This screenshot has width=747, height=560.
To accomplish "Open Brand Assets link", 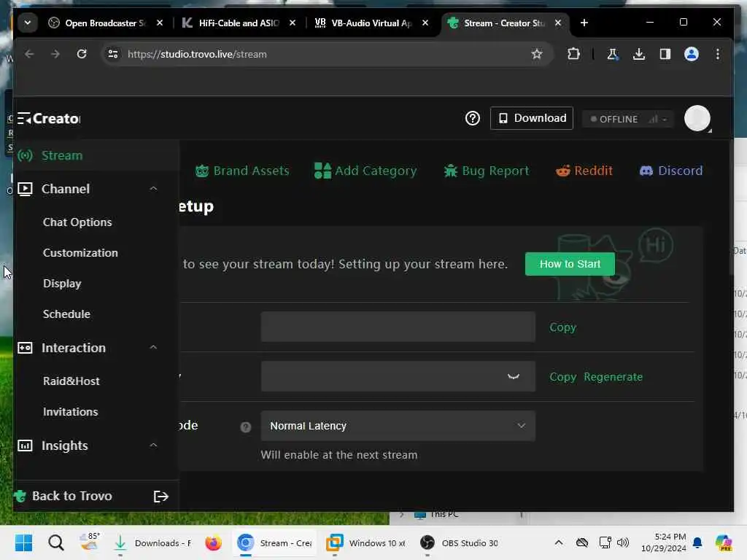I will click(242, 171).
